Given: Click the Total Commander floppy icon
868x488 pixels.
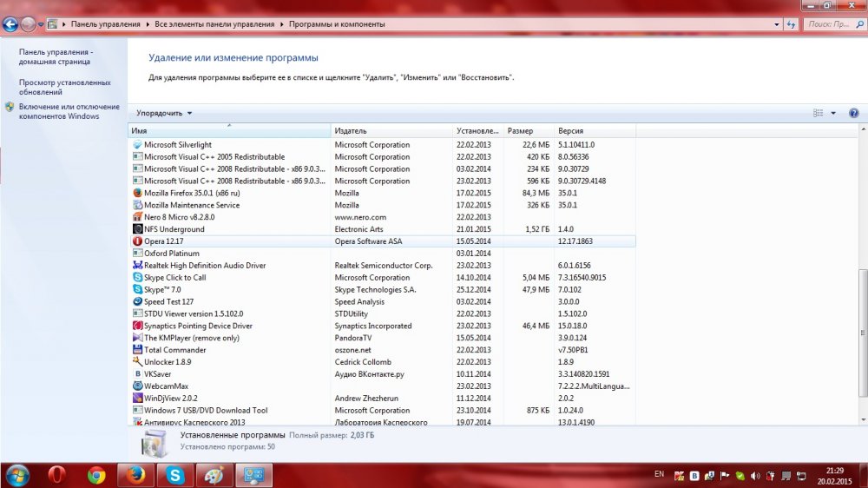Looking at the screenshot, I should [137, 350].
